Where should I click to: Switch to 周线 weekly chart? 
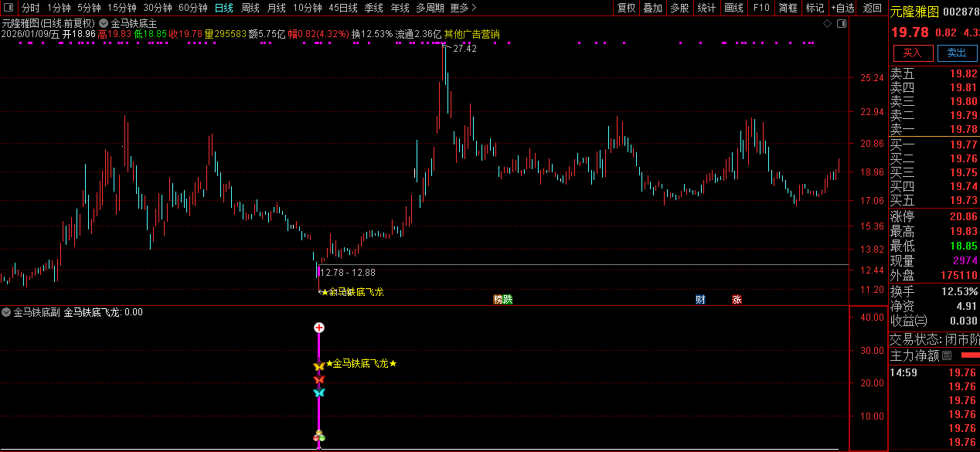click(x=250, y=8)
